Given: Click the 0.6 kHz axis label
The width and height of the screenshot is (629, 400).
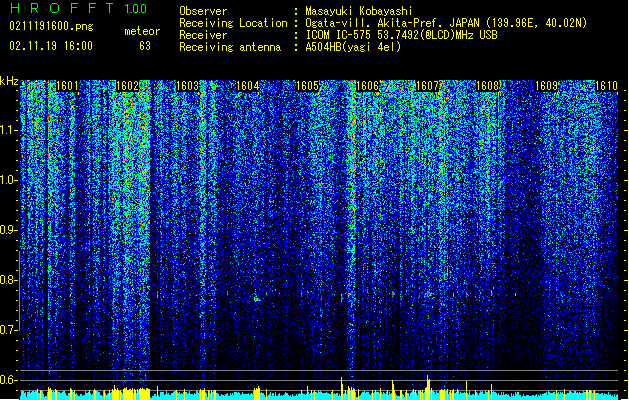Looking at the screenshot, I should (9, 380).
